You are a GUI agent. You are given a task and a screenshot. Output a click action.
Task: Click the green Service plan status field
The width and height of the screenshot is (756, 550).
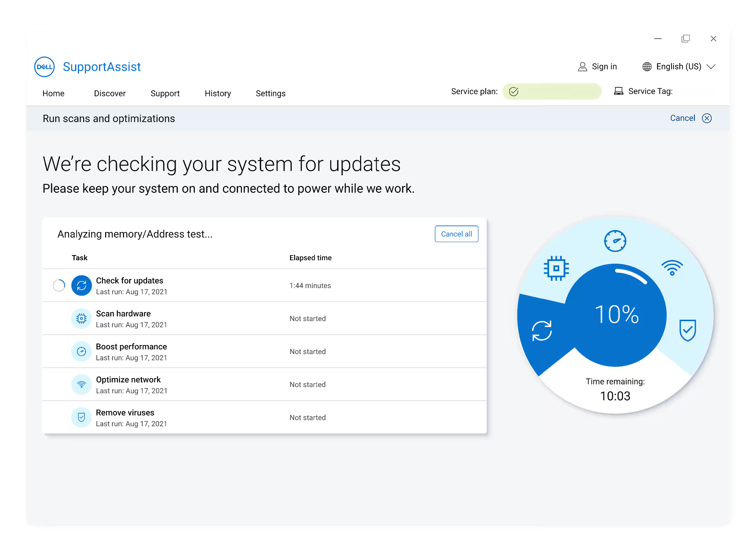[x=552, y=91]
